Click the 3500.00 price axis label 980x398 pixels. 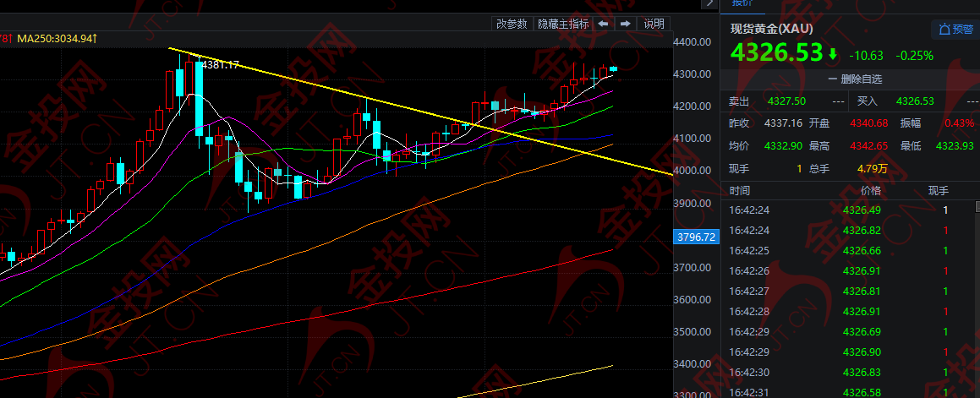(x=693, y=331)
